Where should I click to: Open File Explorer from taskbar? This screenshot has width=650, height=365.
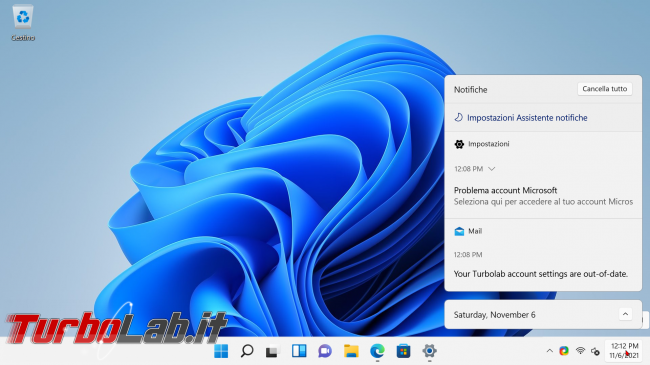tap(351, 351)
